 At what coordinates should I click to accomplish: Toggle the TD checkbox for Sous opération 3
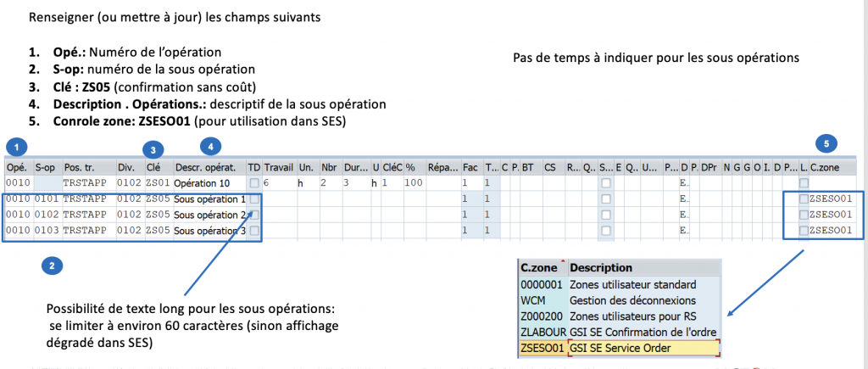click(x=254, y=230)
